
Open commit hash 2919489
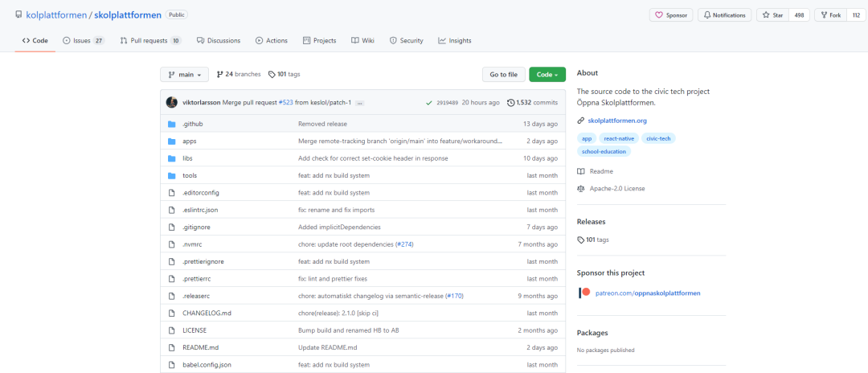coord(448,103)
